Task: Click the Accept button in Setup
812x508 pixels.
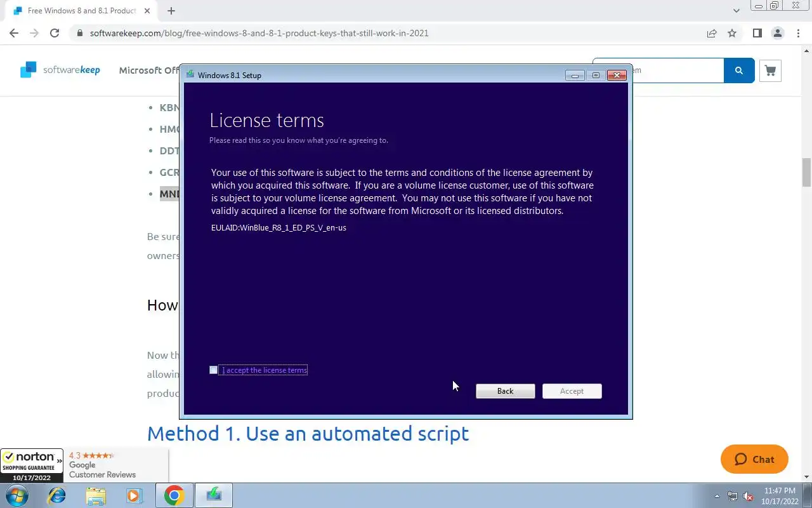Action: [572, 391]
